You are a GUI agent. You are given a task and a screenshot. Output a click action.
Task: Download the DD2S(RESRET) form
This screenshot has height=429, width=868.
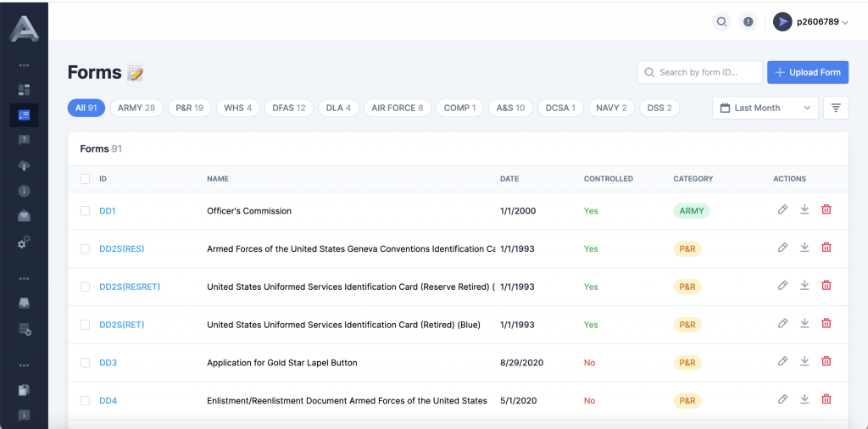coord(804,285)
